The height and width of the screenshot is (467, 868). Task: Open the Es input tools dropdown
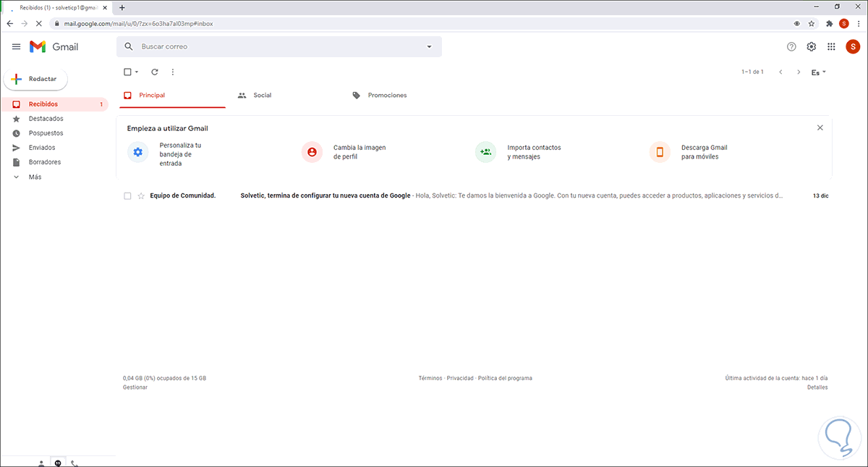tap(819, 72)
